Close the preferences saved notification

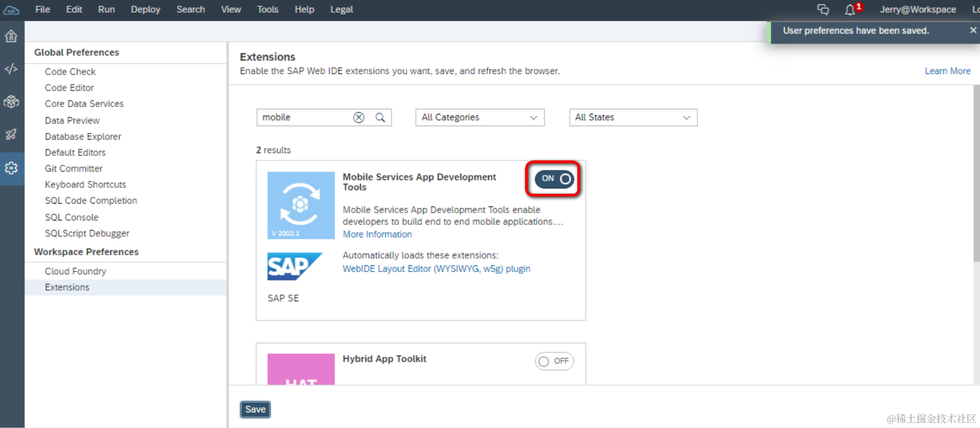[973, 30]
